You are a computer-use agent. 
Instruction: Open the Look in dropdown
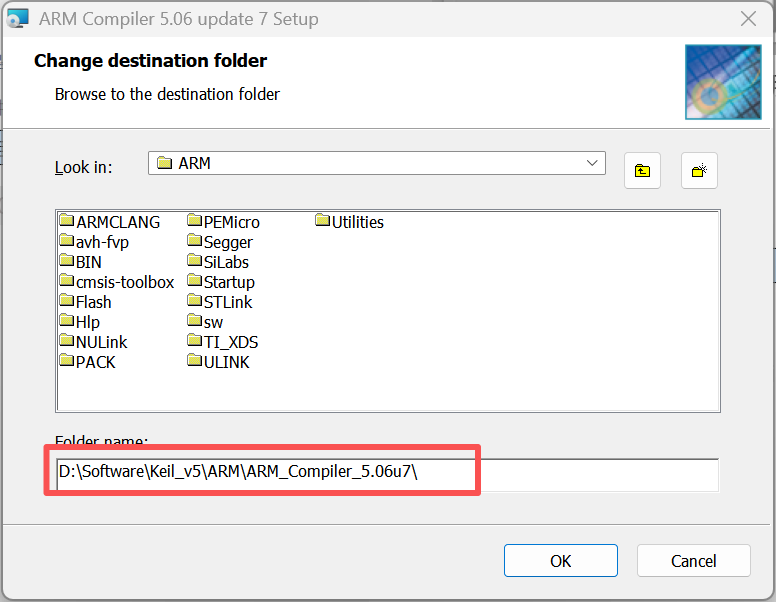[377, 163]
